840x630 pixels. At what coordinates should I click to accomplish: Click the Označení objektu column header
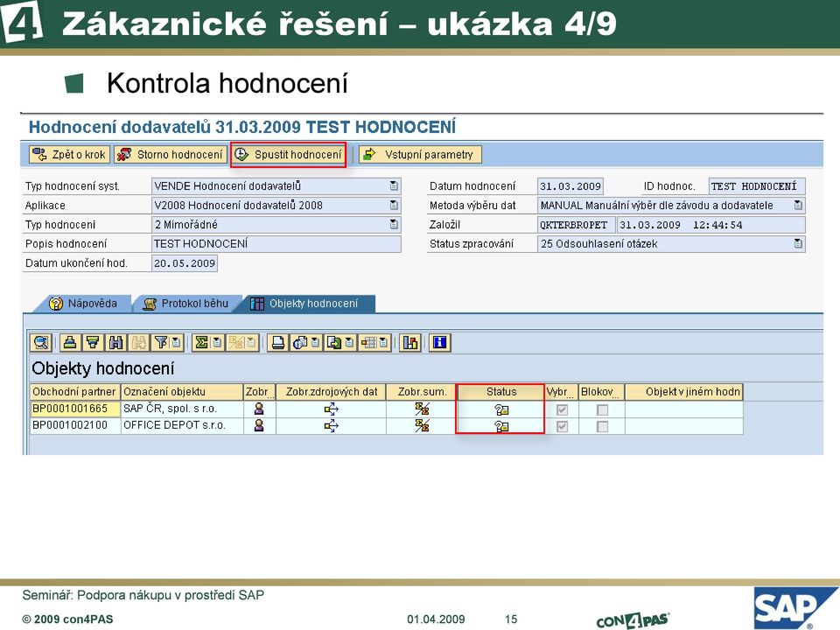(x=182, y=392)
